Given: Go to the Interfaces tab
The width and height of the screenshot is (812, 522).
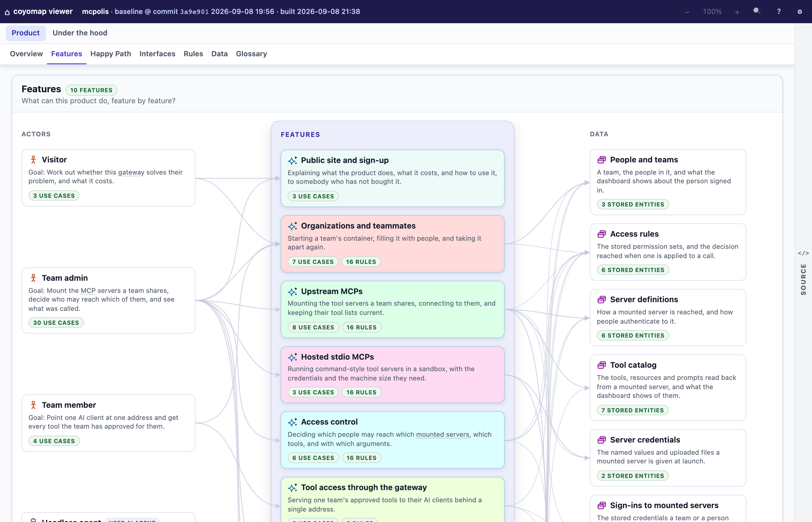Looking at the screenshot, I should 157,54.
